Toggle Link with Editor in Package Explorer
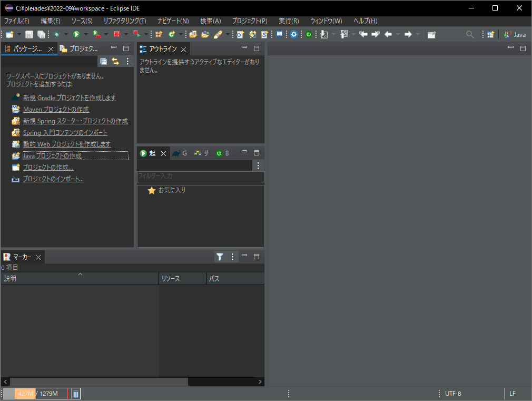 (115, 61)
